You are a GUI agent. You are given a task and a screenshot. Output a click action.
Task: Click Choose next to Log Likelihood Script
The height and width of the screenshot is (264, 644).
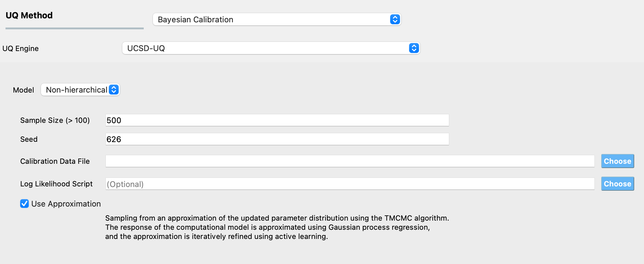pyautogui.click(x=617, y=184)
